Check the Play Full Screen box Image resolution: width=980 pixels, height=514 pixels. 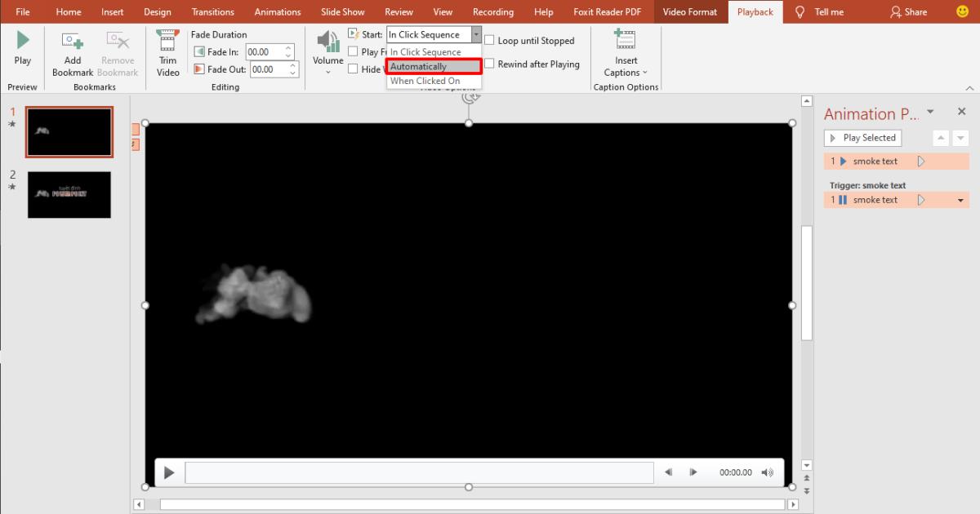[x=353, y=51]
